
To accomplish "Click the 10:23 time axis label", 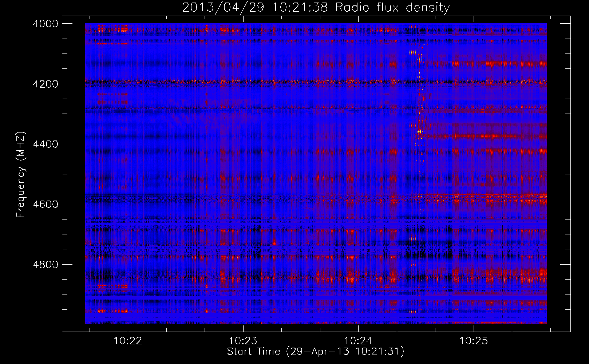I will (243, 341).
